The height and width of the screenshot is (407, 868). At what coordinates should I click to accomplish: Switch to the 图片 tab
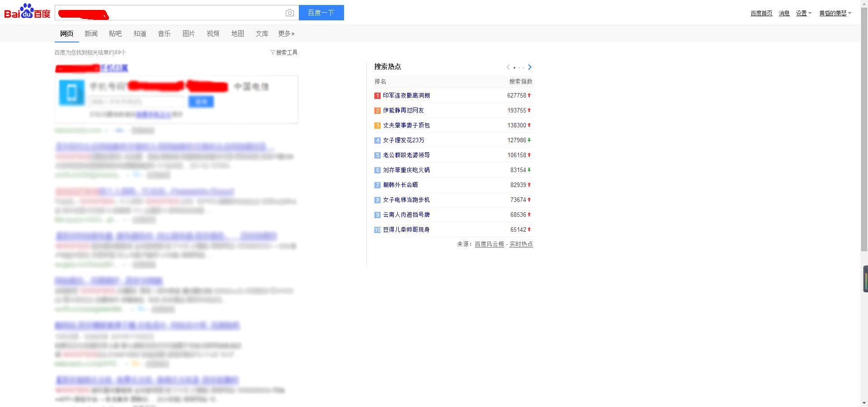click(x=189, y=33)
